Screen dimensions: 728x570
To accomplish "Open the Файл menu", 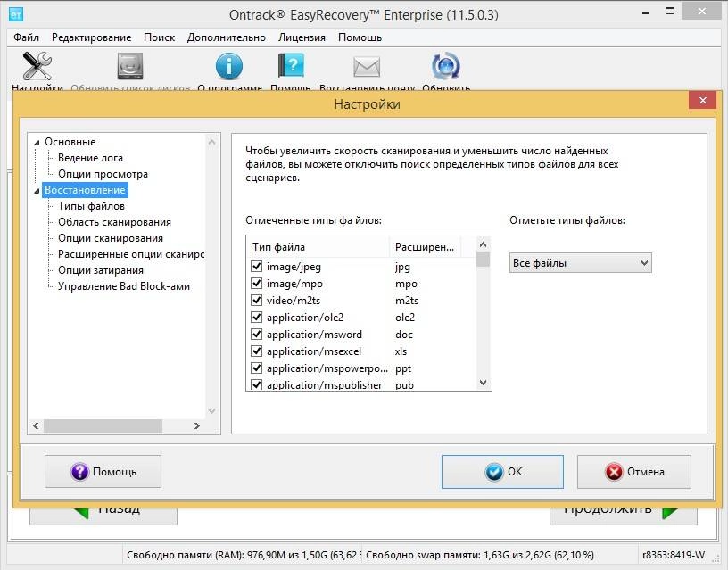I will (26, 37).
